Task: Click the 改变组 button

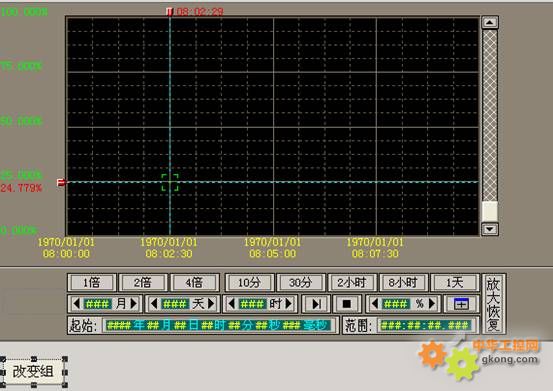Action: click(33, 372)
